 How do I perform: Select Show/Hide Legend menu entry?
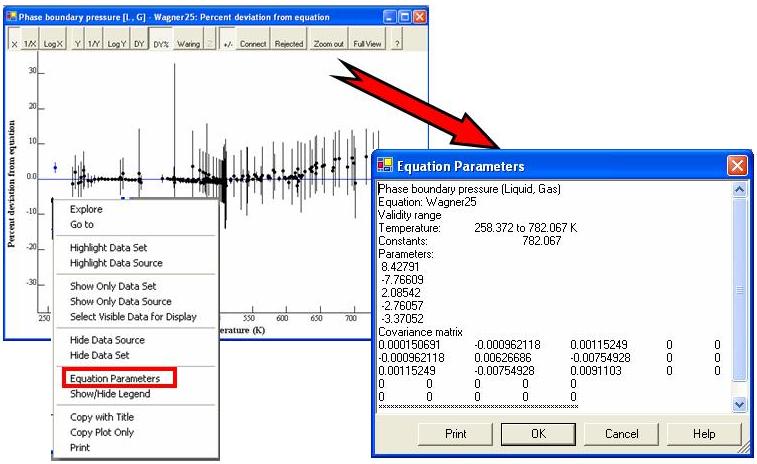(x=109, y=394)
